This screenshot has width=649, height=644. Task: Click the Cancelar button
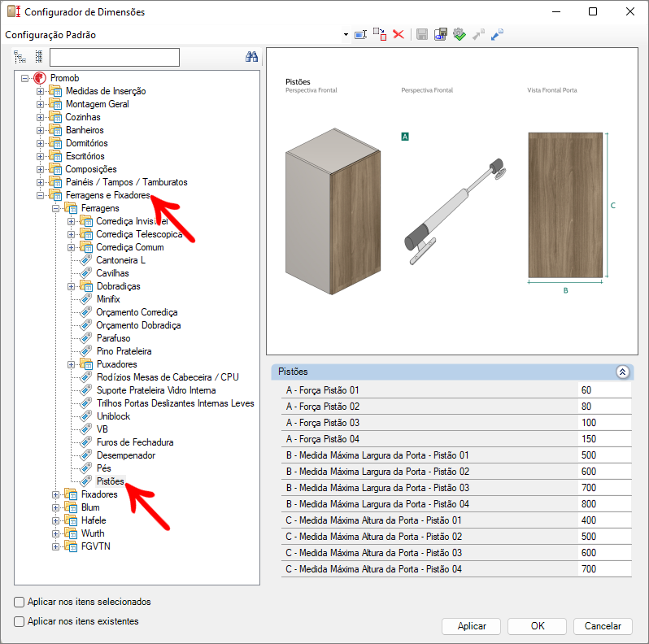point(603,626)
